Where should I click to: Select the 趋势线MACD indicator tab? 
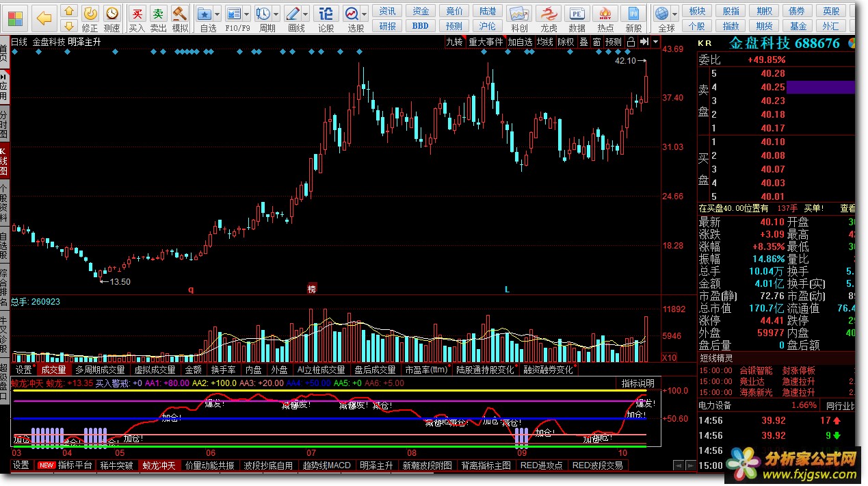[x=327, y=465]
